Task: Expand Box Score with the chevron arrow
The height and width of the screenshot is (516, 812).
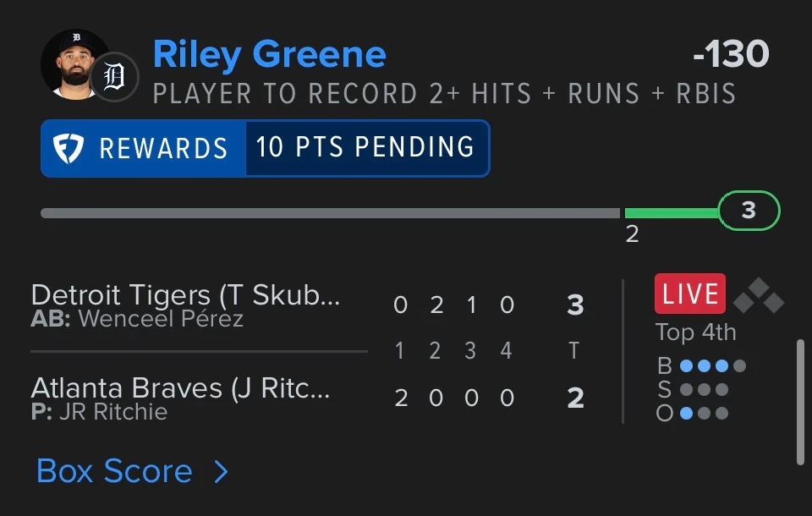Action: coord(222,471)
